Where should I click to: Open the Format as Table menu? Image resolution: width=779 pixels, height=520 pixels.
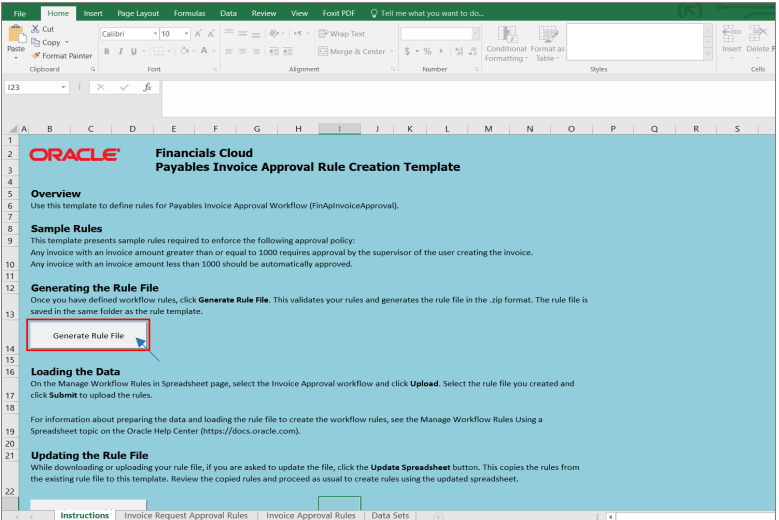tap(547, 44)
